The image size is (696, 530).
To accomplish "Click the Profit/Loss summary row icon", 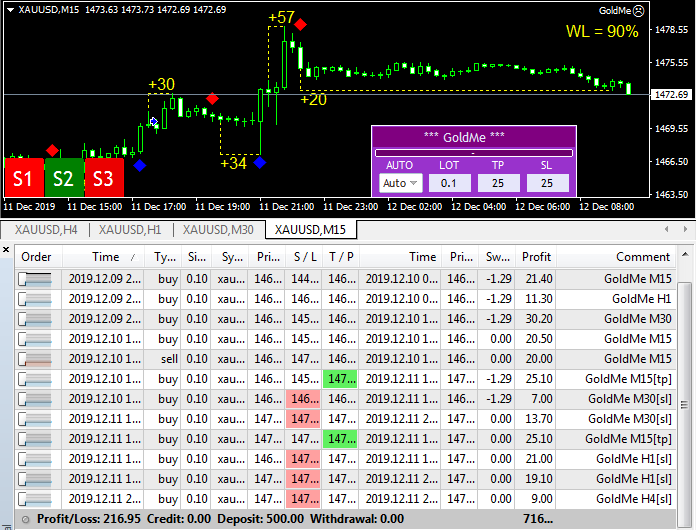I will click(x=26, y=519).
